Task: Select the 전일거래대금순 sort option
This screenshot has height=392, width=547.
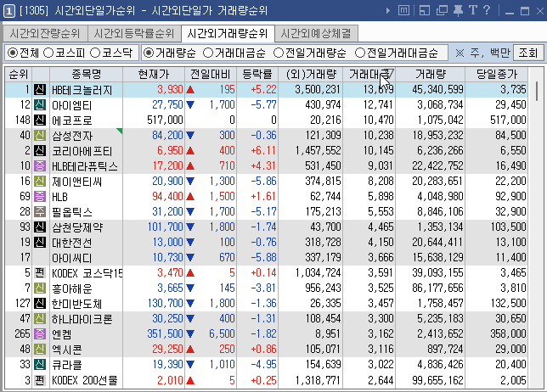Action: 359,53
